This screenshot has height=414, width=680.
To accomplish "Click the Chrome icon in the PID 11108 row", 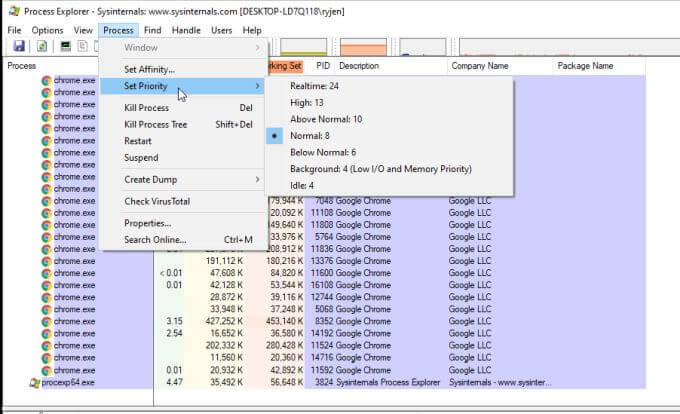I will coord(46,213).
